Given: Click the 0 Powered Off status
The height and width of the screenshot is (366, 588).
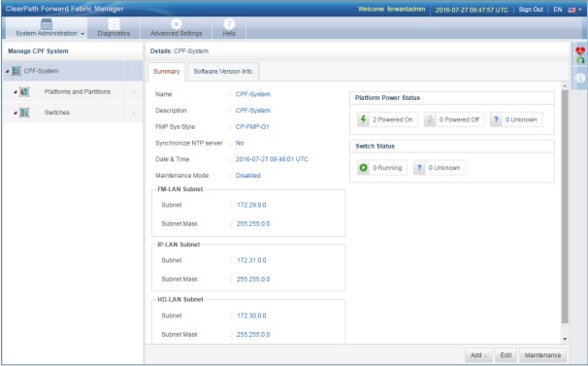Looking at the screenshot, I should 459,119.
